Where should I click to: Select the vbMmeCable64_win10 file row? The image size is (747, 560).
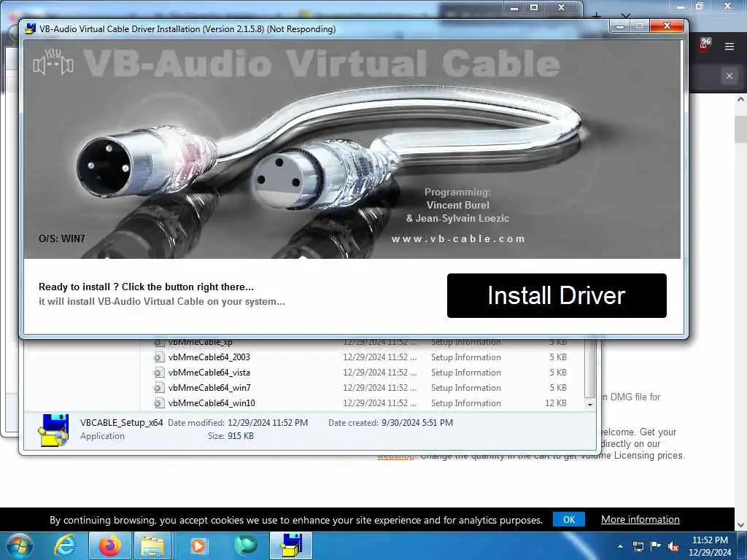pyautogui.click(x=360, y=402)
